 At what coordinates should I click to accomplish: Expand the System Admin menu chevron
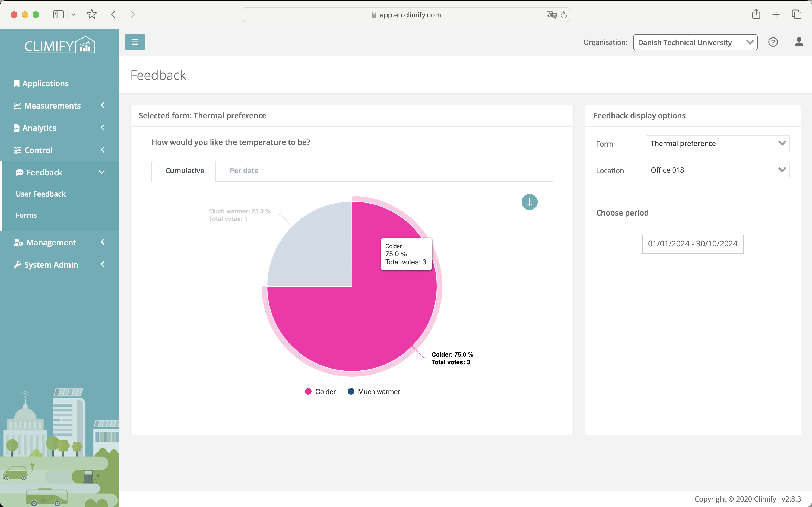tap(103, 264)
